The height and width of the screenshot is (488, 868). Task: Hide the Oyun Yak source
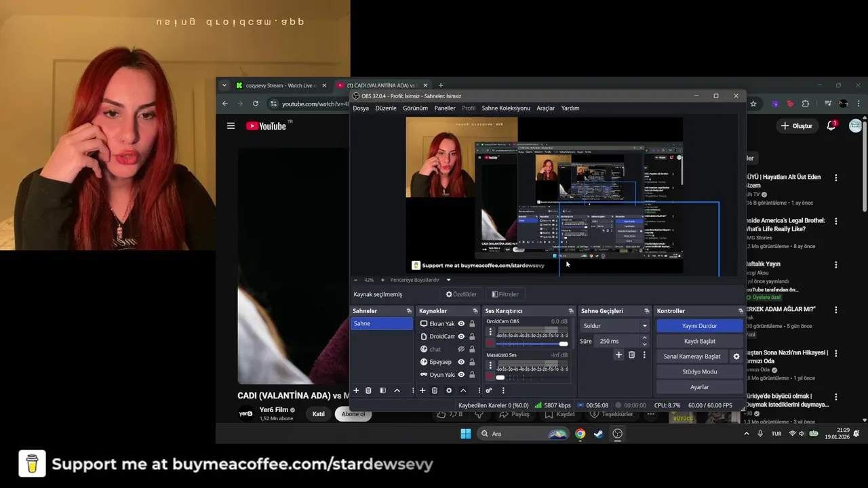click(461, 375)
